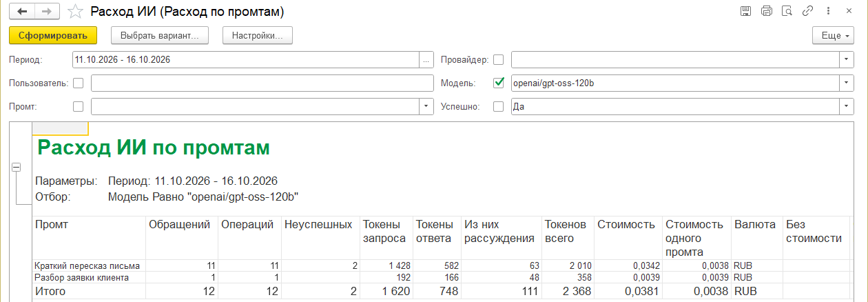Select cell value 1 428
868x302 pixels.
point(386,265)
